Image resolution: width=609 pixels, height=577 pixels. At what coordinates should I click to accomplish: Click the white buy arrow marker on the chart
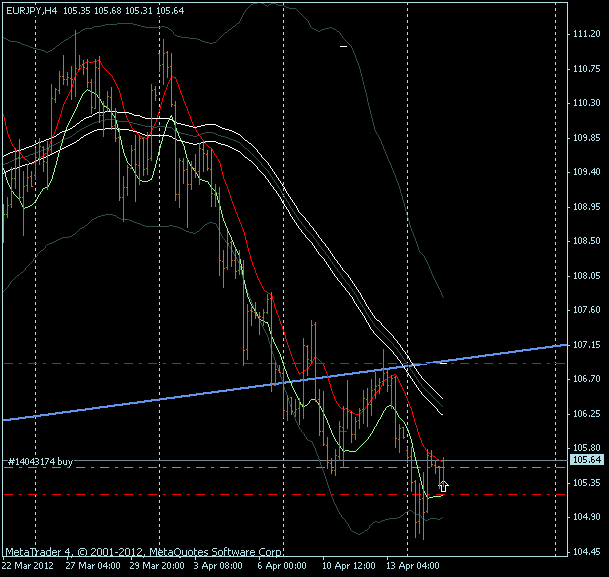(443, 486)
